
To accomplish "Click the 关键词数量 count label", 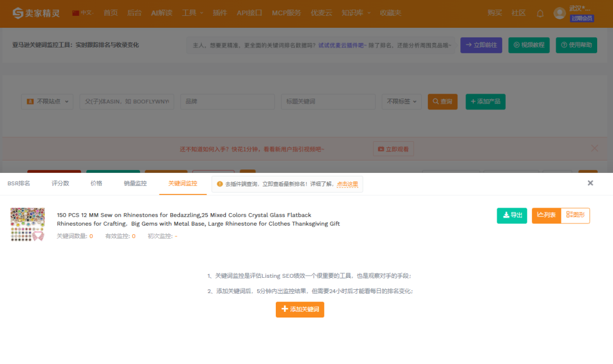I will tap(75, 236).
